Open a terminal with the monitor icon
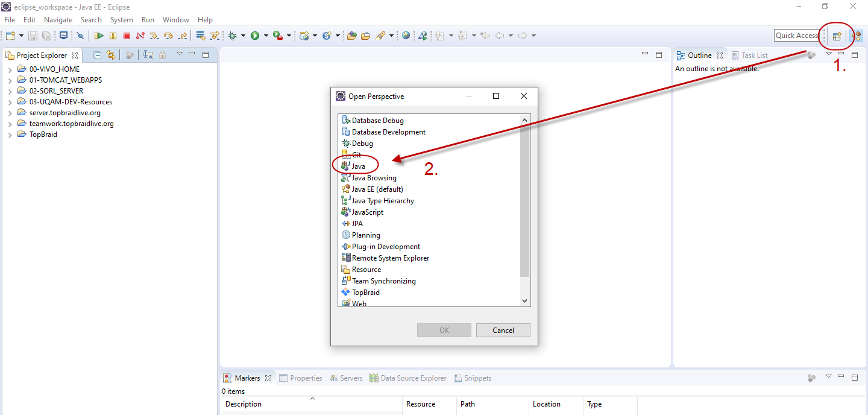 (63, 36)
